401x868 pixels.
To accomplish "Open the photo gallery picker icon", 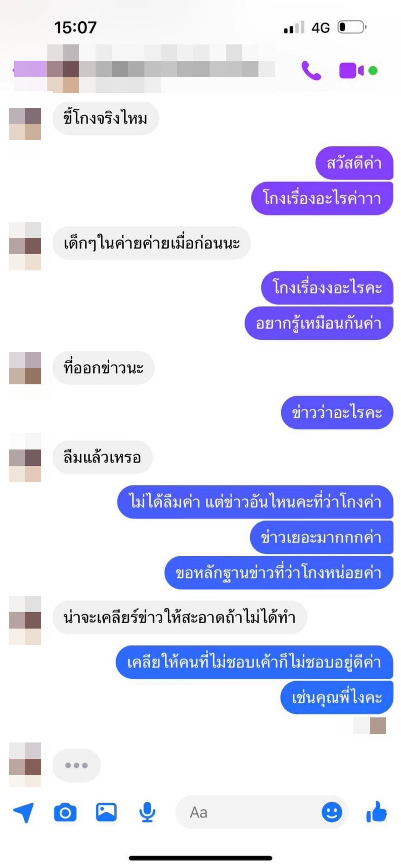I will (106, 812).
